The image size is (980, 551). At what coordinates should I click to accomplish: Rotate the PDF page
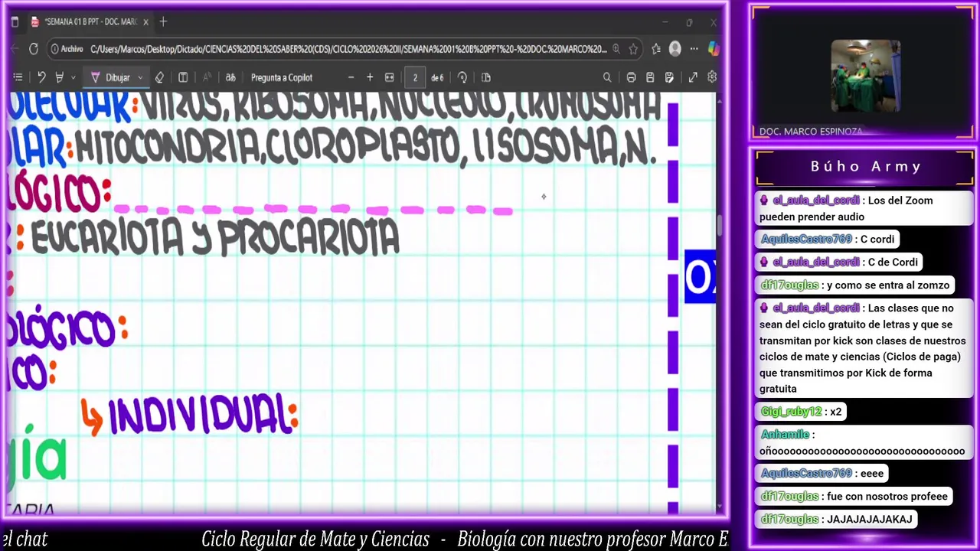pyautogui.click(x=462, y=77)
